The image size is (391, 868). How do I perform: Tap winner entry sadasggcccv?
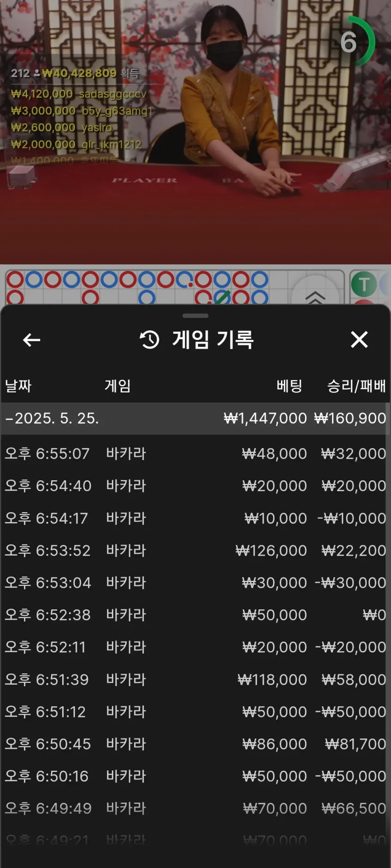click(x=79, y=94)
